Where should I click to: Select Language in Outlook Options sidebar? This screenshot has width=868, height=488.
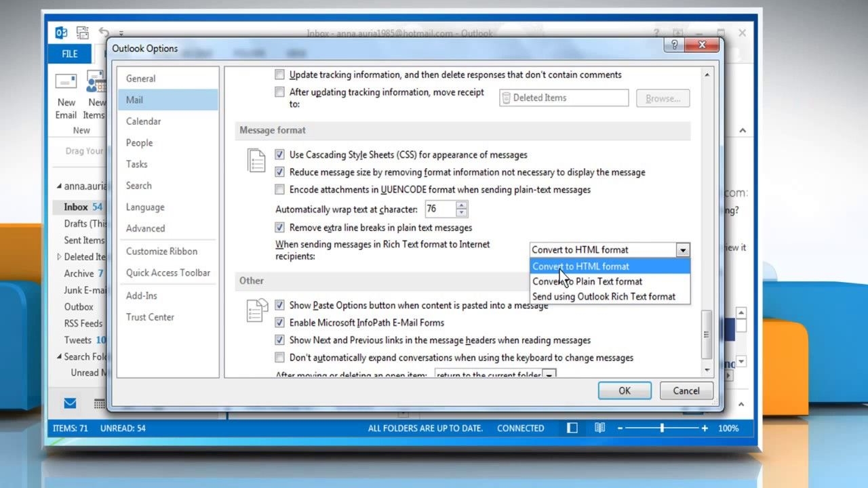click(x=167, y=207)
